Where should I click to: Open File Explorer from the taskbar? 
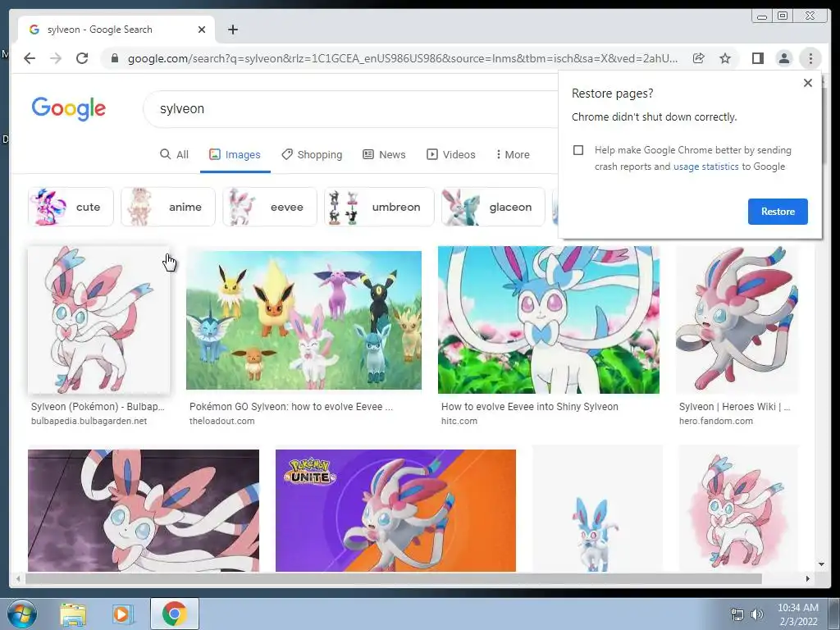pyautogui.click(x=73, y=614)
